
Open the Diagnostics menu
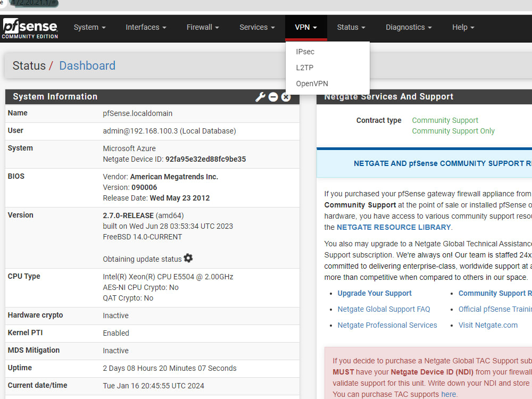pyautogui.click(x=408, y=27)
